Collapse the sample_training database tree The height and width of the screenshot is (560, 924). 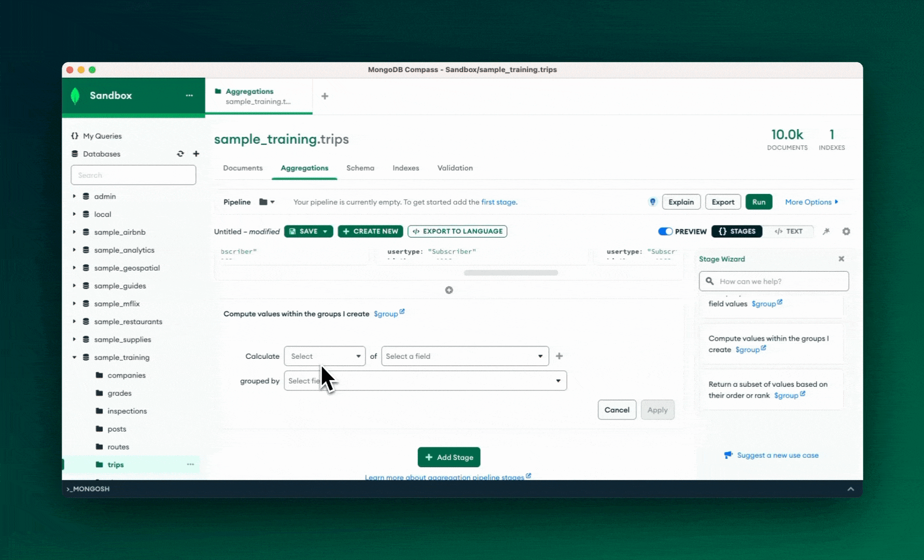(74, 357)
